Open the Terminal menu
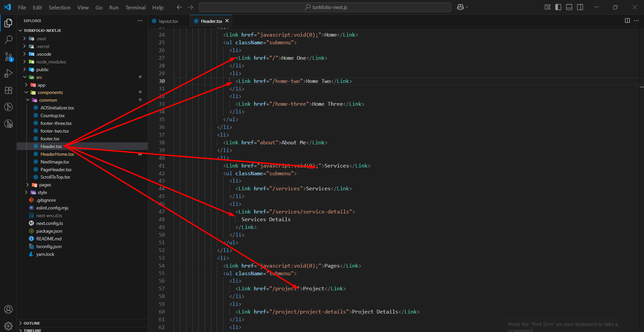Viewport: 644px width, 332px height. pos(135,7)
